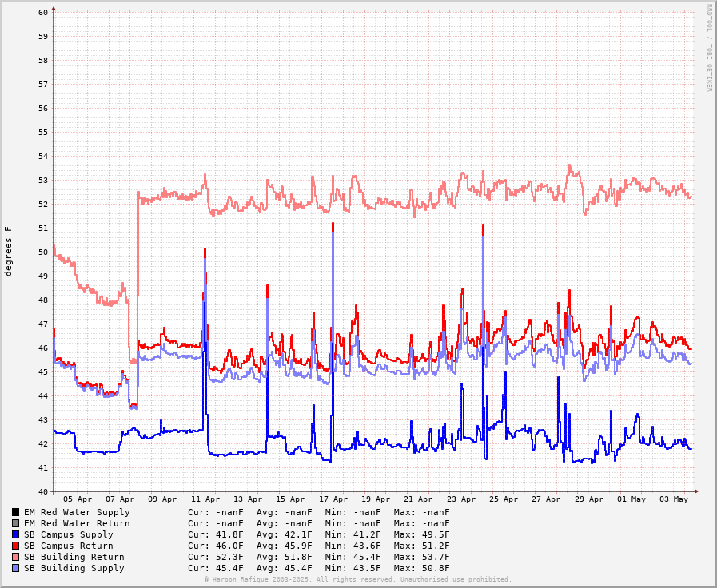Click the black EM Red Water Supply swatch
Screen dimensions: 717x588
coord(15,512)
